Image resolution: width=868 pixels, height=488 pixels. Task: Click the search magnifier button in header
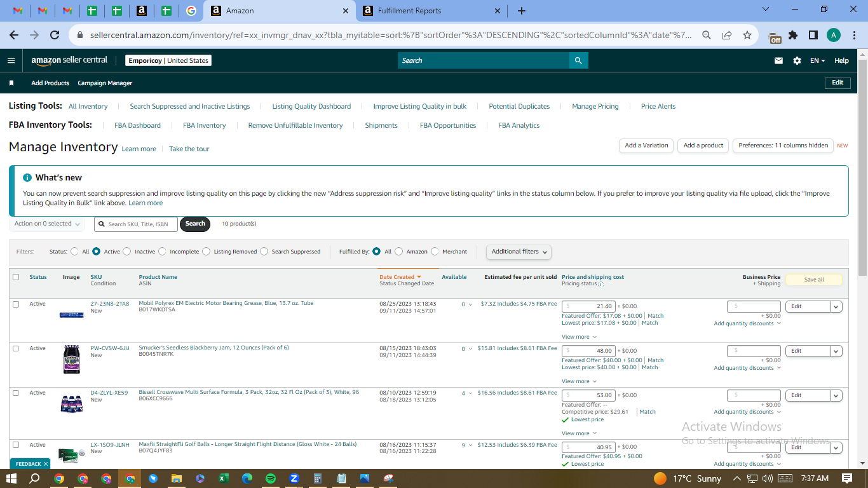pos(578,60)
